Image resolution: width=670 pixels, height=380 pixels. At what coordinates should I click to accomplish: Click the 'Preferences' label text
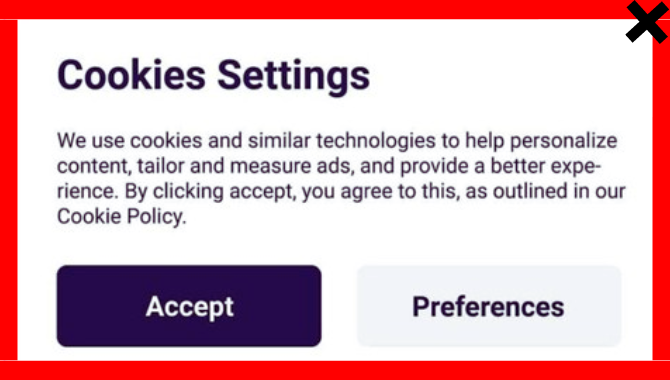click(x=488, y=306)
